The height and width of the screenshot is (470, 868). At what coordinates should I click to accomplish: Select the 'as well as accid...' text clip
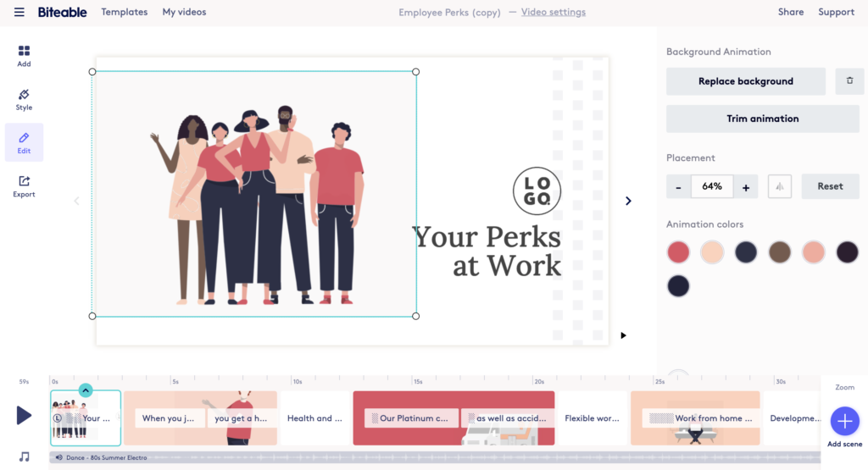click(x=507, y=418)
